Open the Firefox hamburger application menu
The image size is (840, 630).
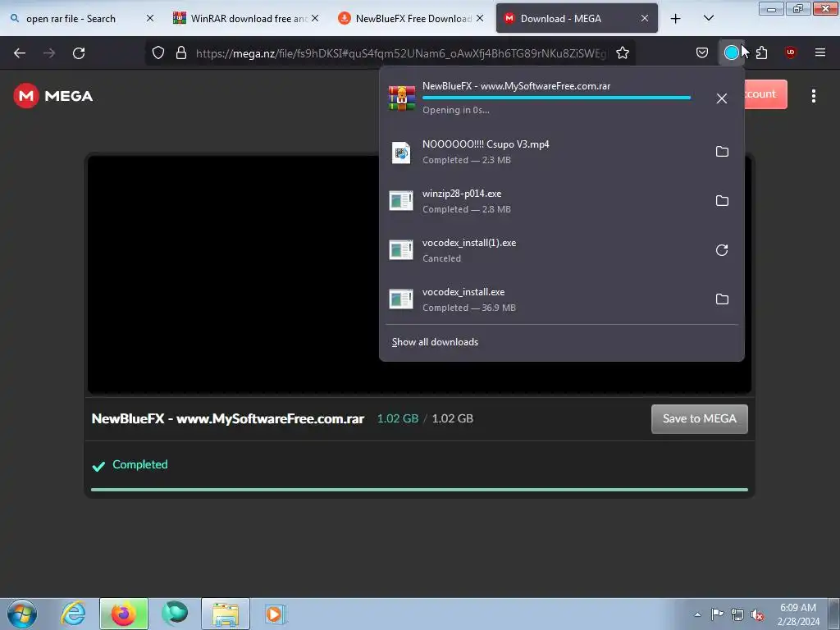coord(819,52)
